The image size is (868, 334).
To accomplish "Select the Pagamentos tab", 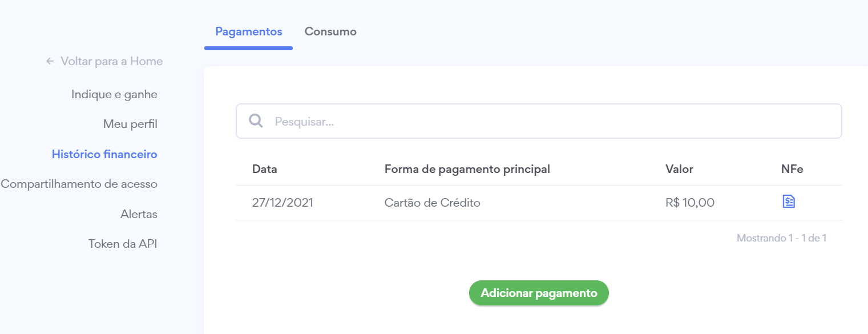I will click(x=248, y=32).
